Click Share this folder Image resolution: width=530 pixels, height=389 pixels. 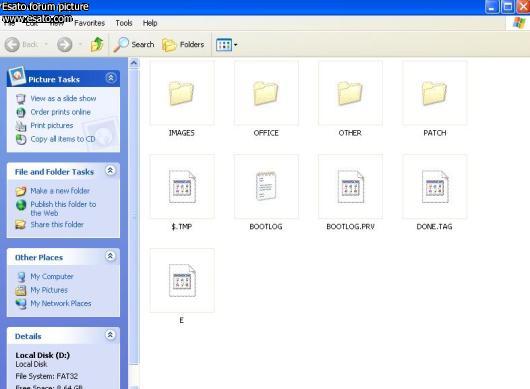click(57, 224)
